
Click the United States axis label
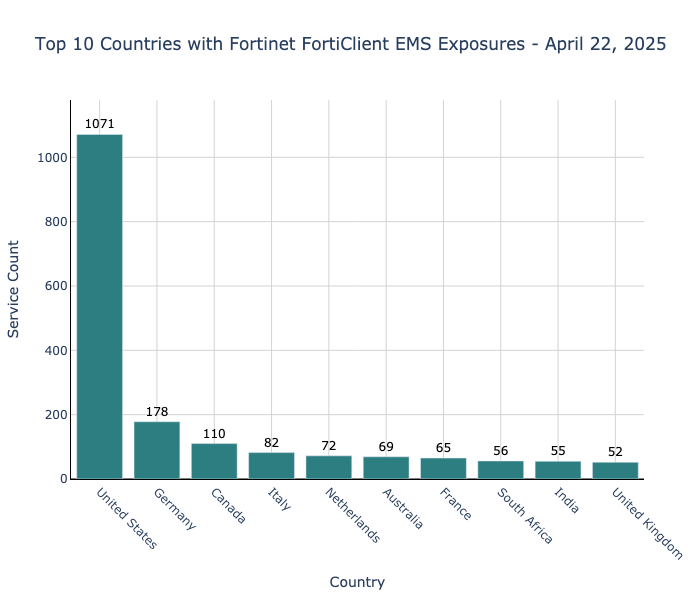(127, 518)
